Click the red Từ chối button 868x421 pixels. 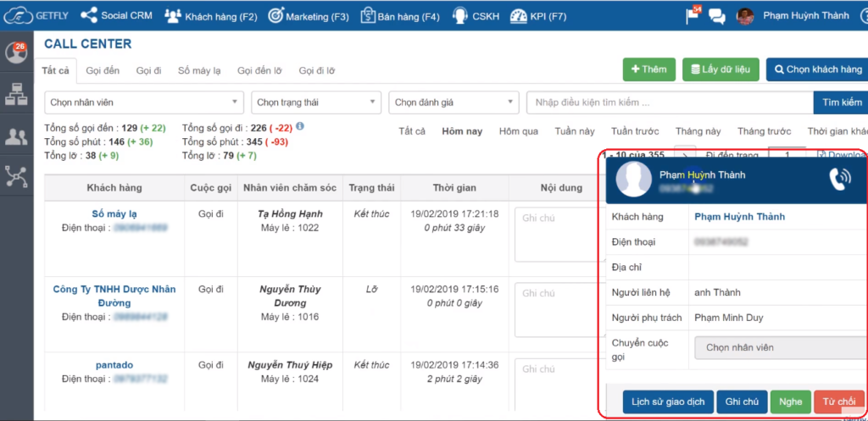point(839,402)
